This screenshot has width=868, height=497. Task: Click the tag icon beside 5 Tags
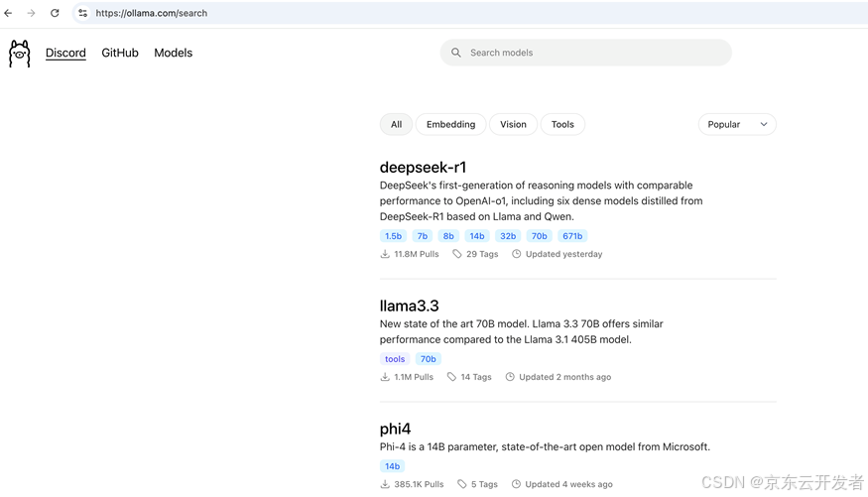point(461,484)
